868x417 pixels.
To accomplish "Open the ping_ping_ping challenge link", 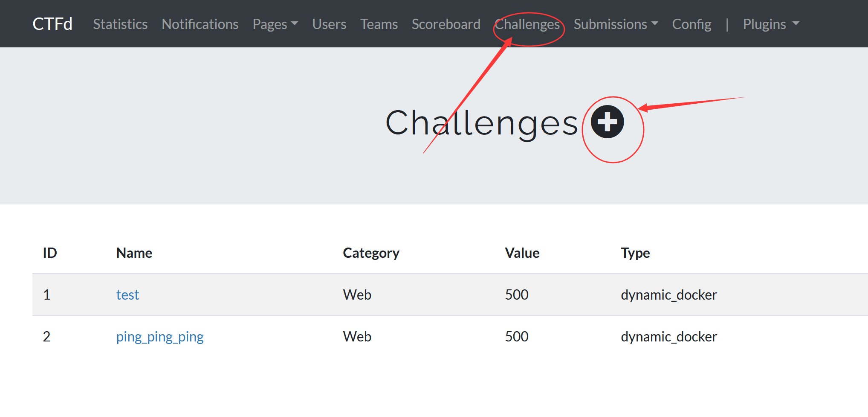I will click(160, 337).
